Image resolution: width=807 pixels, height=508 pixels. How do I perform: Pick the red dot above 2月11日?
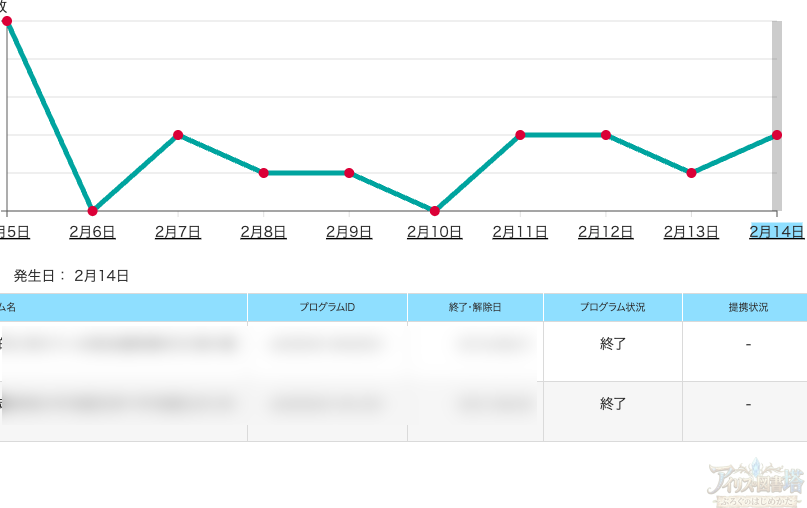521,135
